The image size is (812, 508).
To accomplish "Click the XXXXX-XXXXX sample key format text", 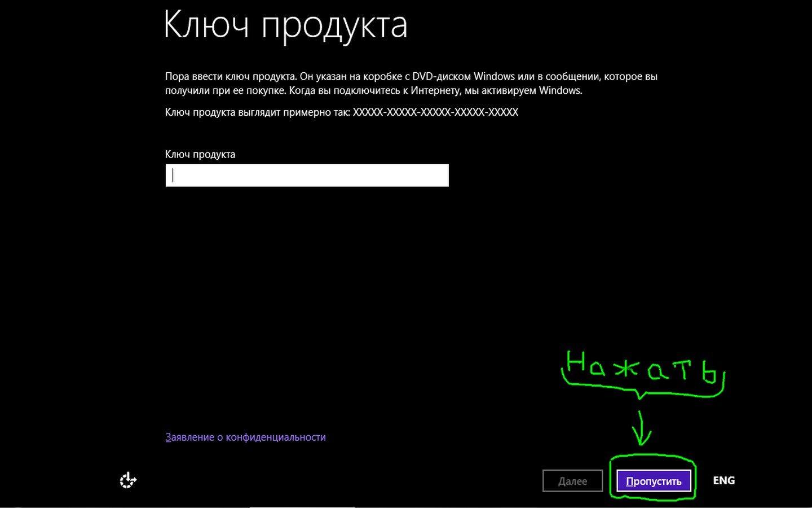I will (x=435, y=112).
